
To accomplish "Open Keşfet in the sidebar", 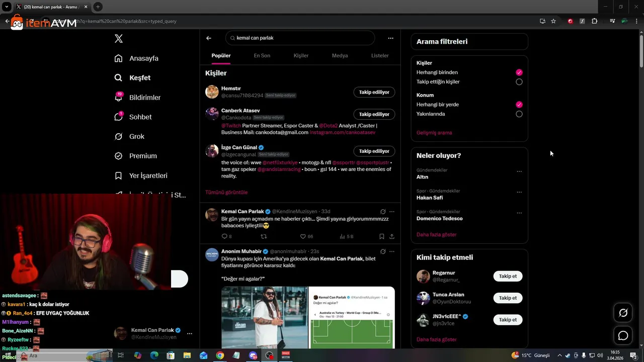I will coord(132,78).
